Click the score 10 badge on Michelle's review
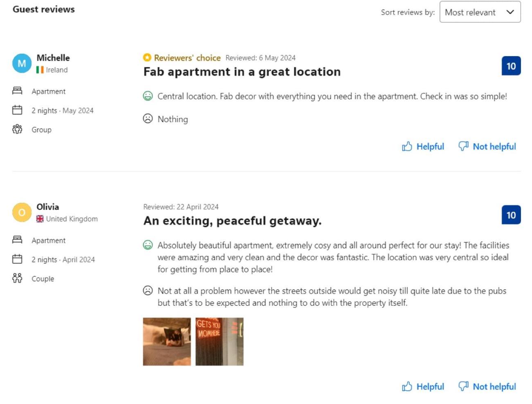 point(511,66)
